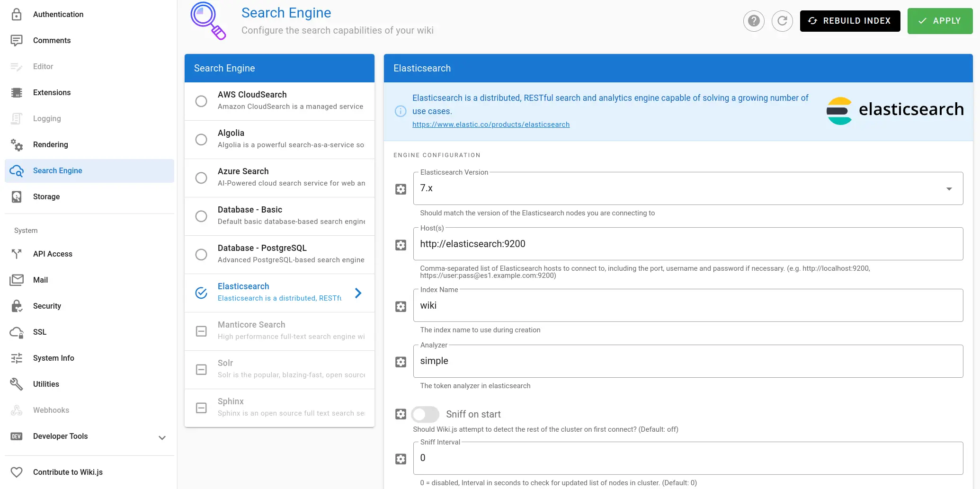Click the SSL cloud lock icon

(x=17, y=332)
